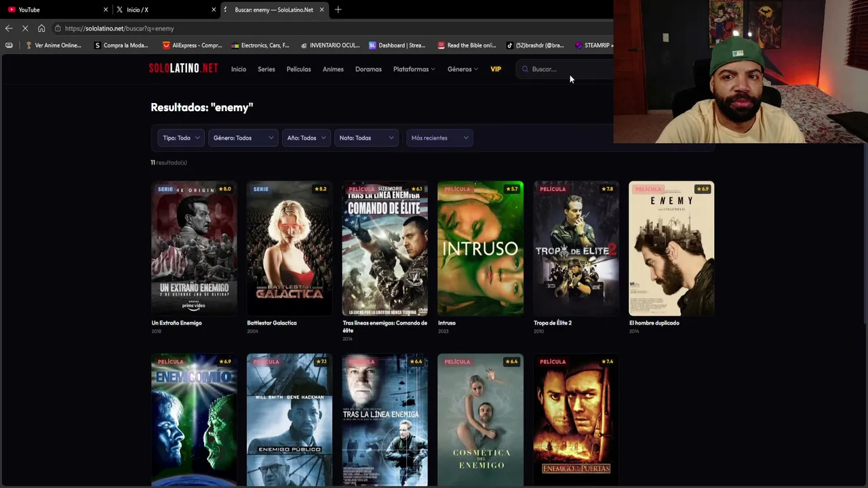Stop loading the page
The image size is (868, 488).
(x=25, y=28)
